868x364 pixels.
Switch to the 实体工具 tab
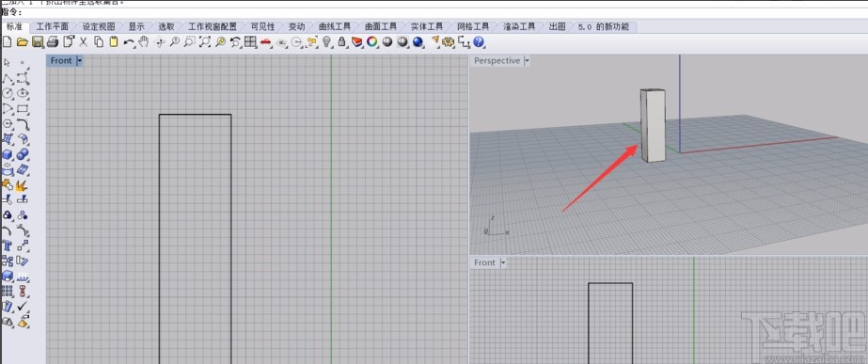[x=427, y=26]
